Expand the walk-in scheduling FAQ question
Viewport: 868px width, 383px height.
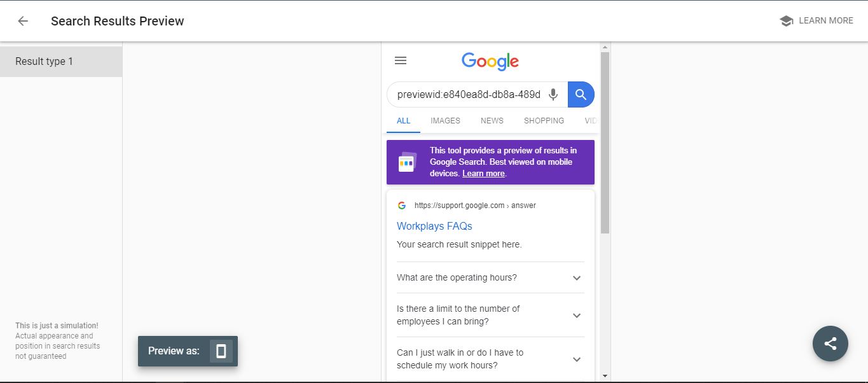[576, 359]
